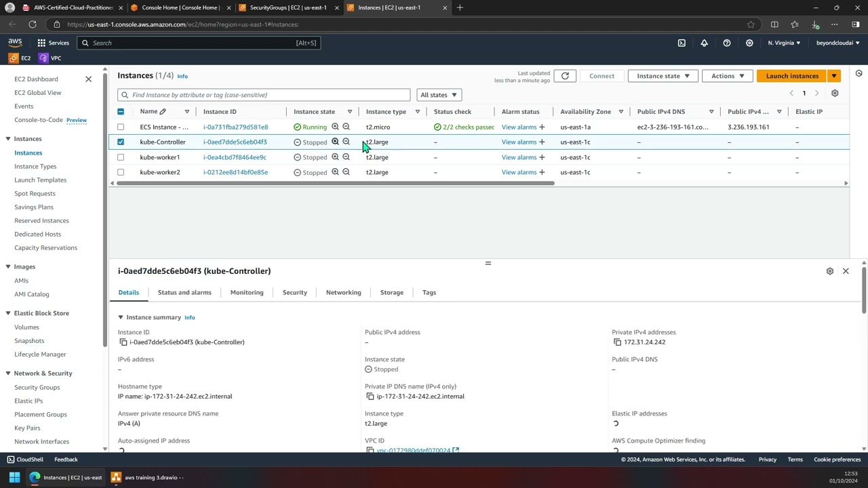Select the kube-worker2 row checkbox
Viewport: 868px width, 488px height.
[121, 172]
